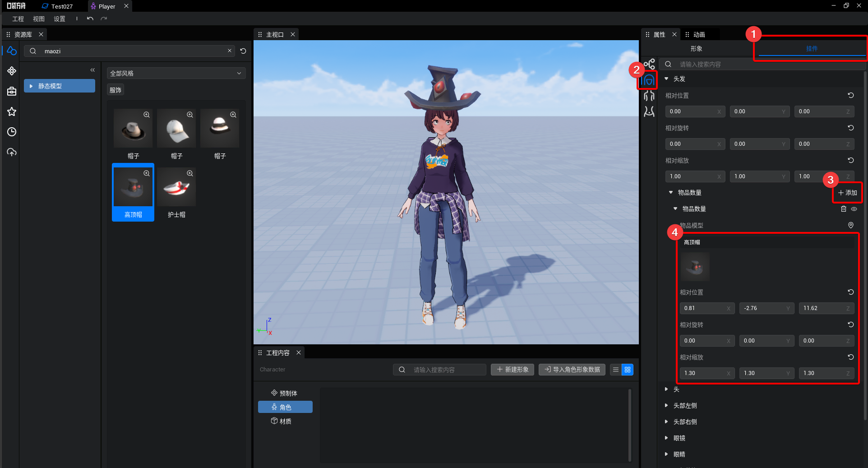Edit the 高顶帽 position Z value 11.62
The width and height of the screenshot is (868, 468).
point(826,308)
